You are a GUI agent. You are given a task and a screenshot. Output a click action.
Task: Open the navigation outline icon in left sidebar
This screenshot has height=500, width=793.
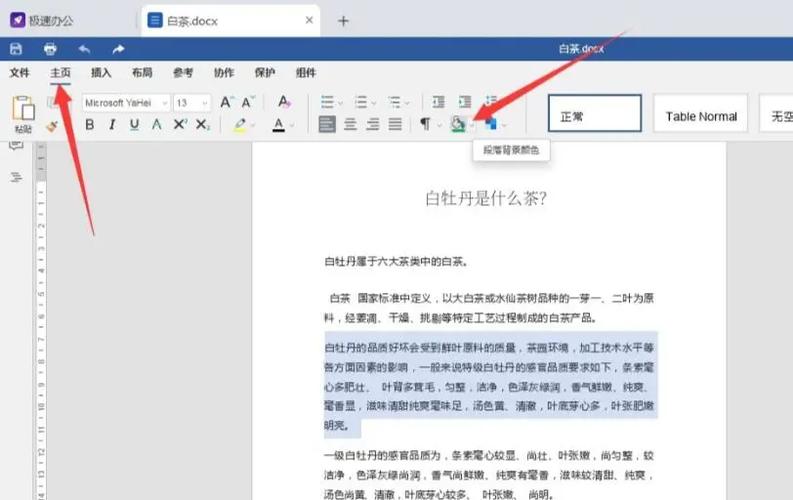(x=16, y=177)
